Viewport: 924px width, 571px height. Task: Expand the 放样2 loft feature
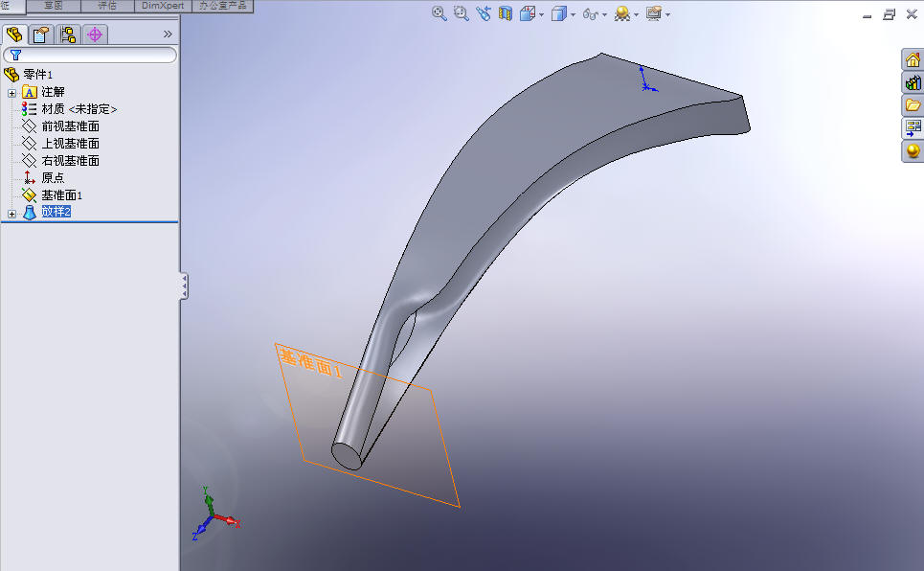point(11,215)
